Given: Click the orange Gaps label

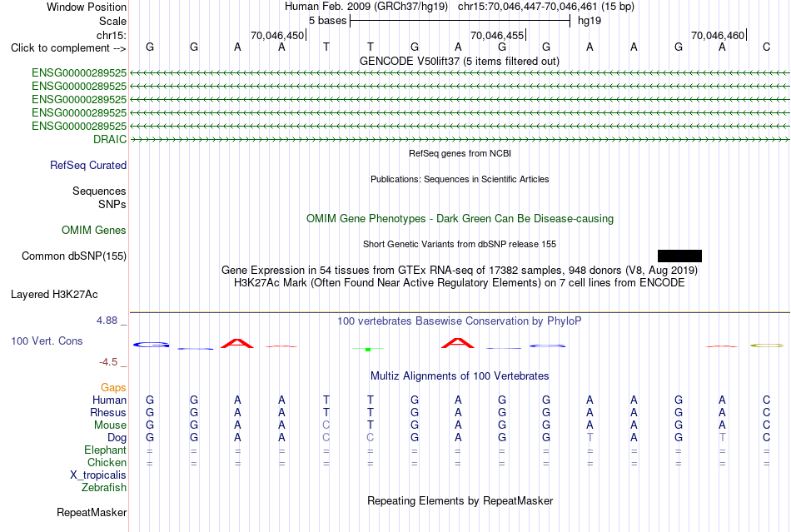Looking at the screenshot, I should click(x=113, y=387).
